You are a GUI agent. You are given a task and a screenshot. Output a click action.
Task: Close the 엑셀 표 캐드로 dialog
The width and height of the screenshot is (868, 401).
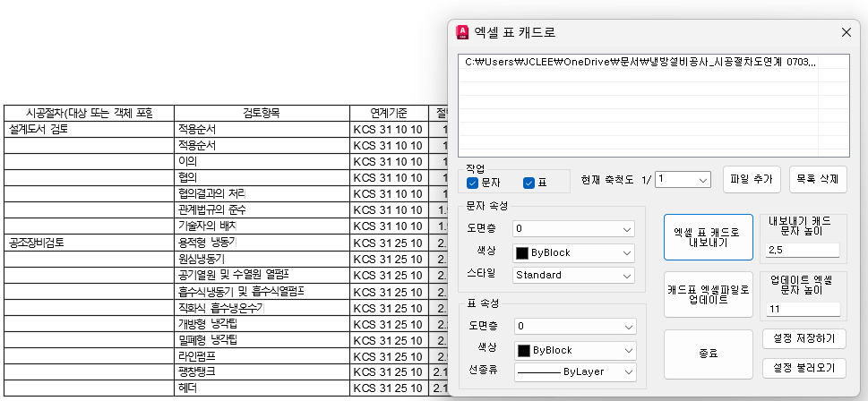pyautogui.click(x=846, y=32)
